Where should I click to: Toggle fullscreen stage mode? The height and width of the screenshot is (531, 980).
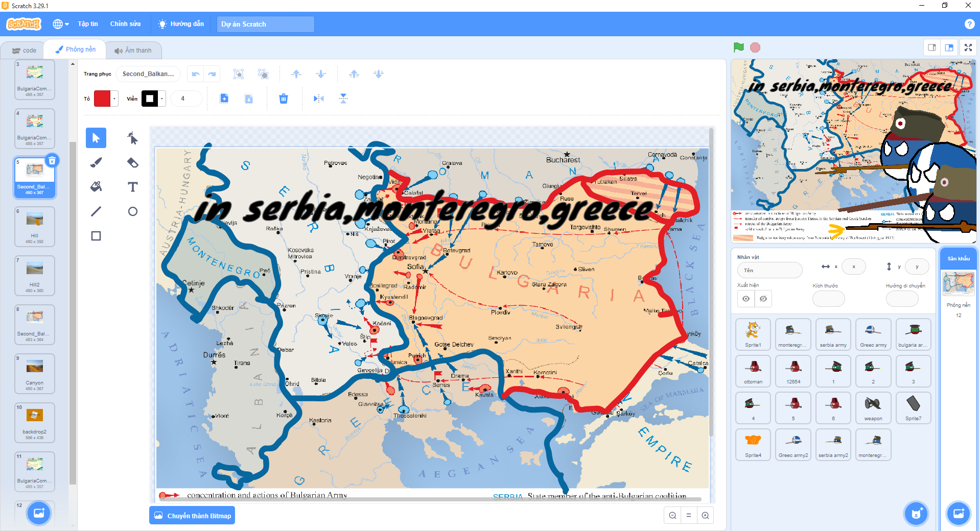(968, 47)
